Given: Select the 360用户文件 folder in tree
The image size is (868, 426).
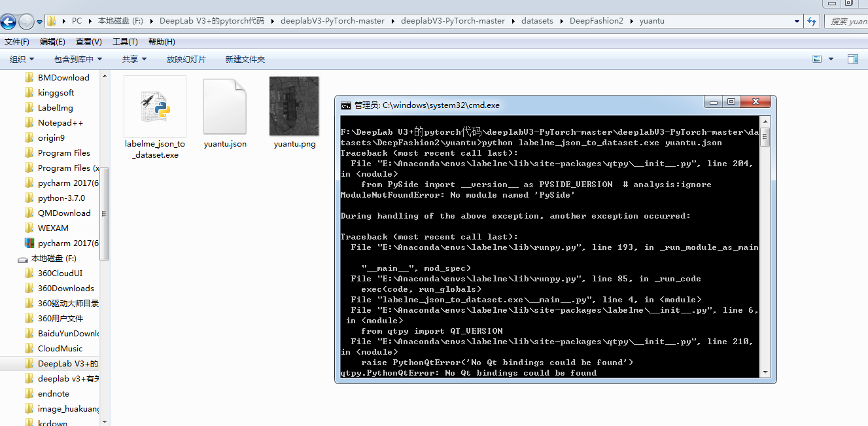Looking at the screenshot, I should (61, 318).
